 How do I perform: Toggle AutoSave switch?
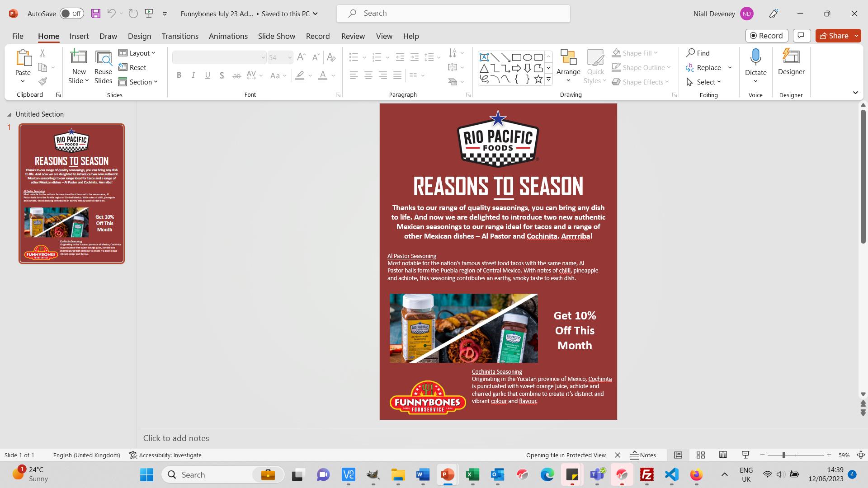click(x=72, y=14)
